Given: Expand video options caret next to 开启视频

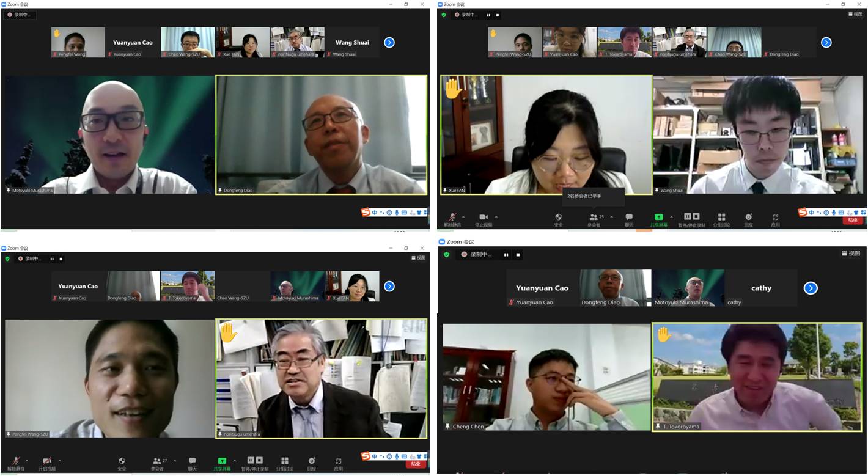Looking at the screenshot, I should tap(59, 461).
